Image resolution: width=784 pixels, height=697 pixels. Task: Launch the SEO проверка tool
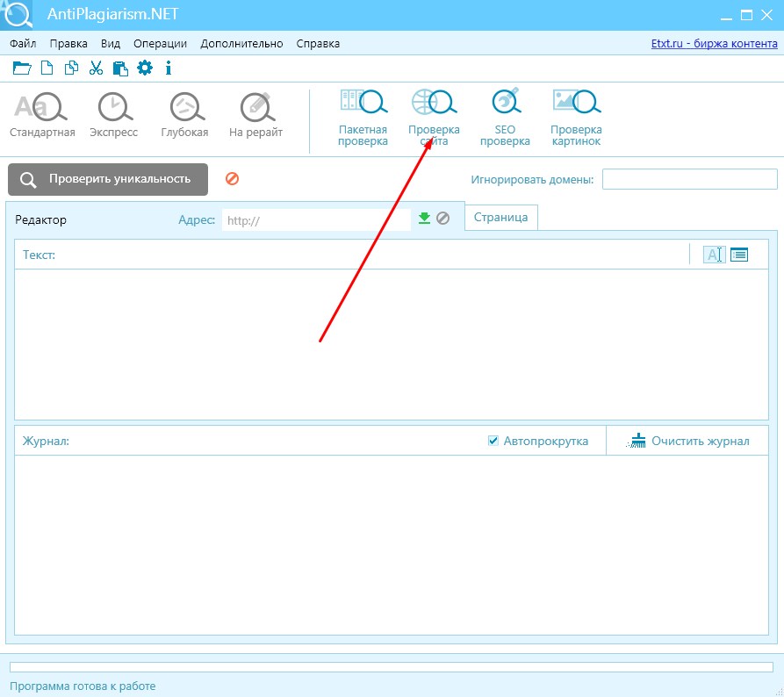point(505,118)
